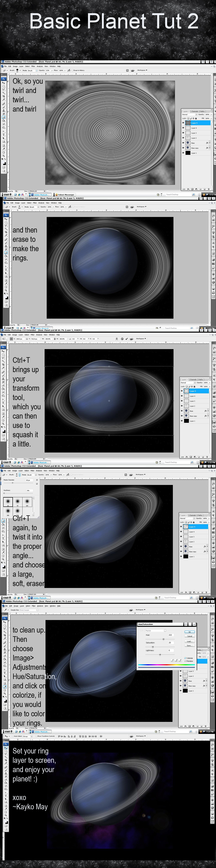Image resolution: width=216 pixels, height=868 pixels.
Task: Hide Layer 4 eye in the twirl screenshot
Action: coord(183,128)
